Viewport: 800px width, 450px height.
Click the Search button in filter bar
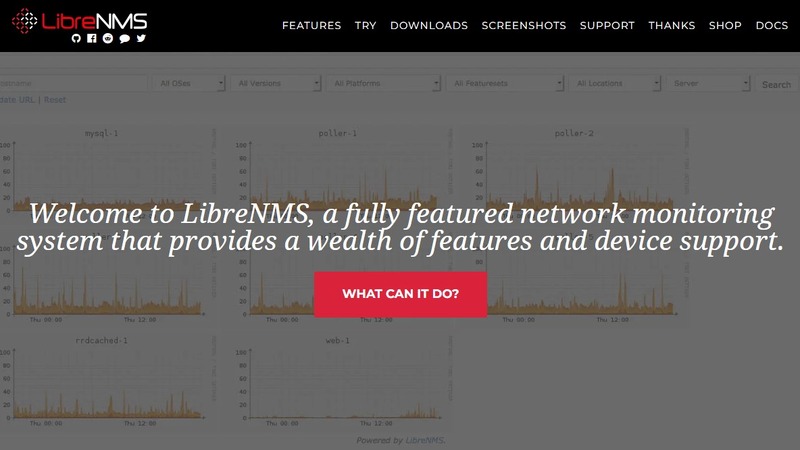(775, 85)
